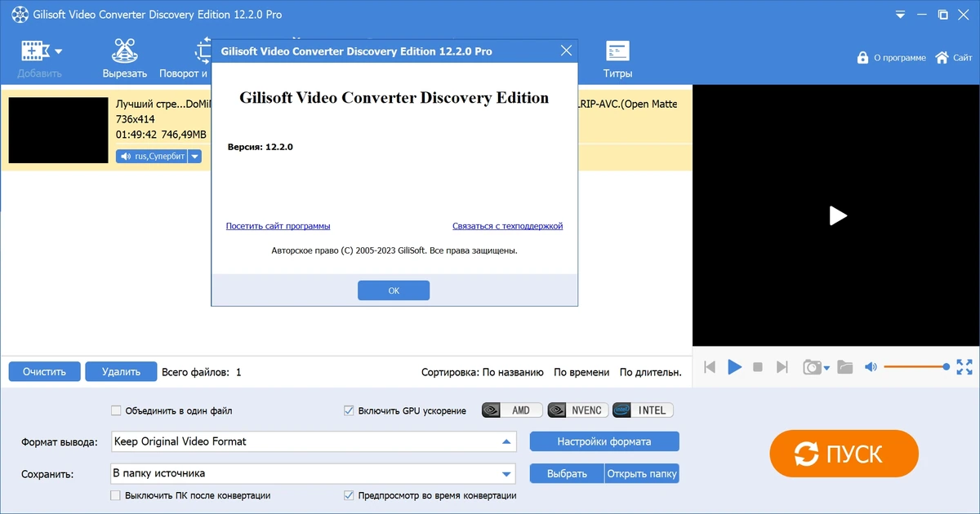Image resolution: width=980 pixels, height=514 pixels.
Task: Select the INTEL GPU badge
Action: [643, 410]
